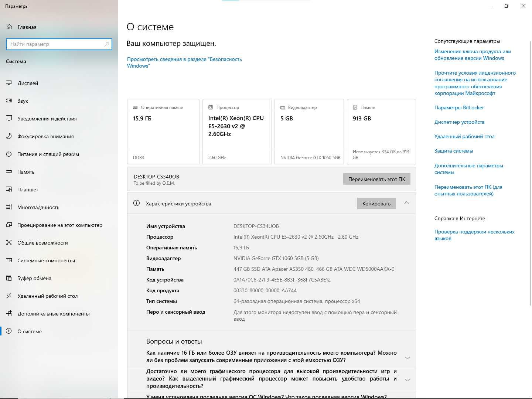
Task: Click Переименовать этот ПК (для опытных) link
Action: pyautogui.click(x=468, y=190)
